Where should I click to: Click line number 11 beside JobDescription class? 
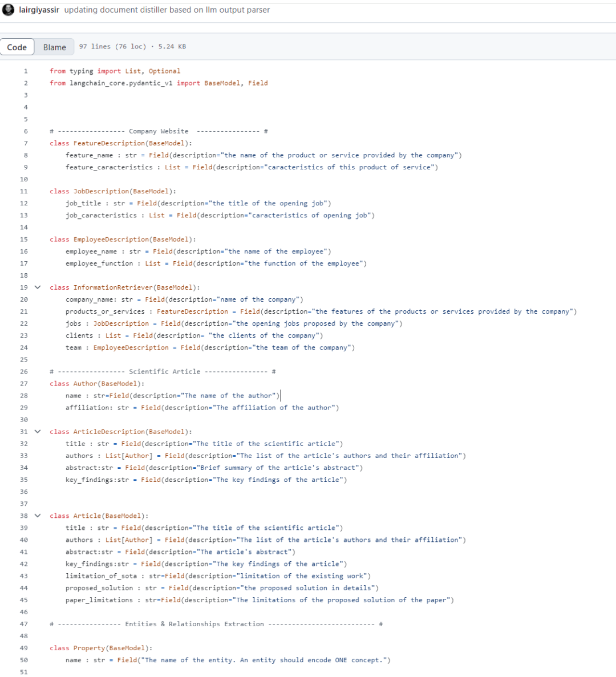click(24, 191)
